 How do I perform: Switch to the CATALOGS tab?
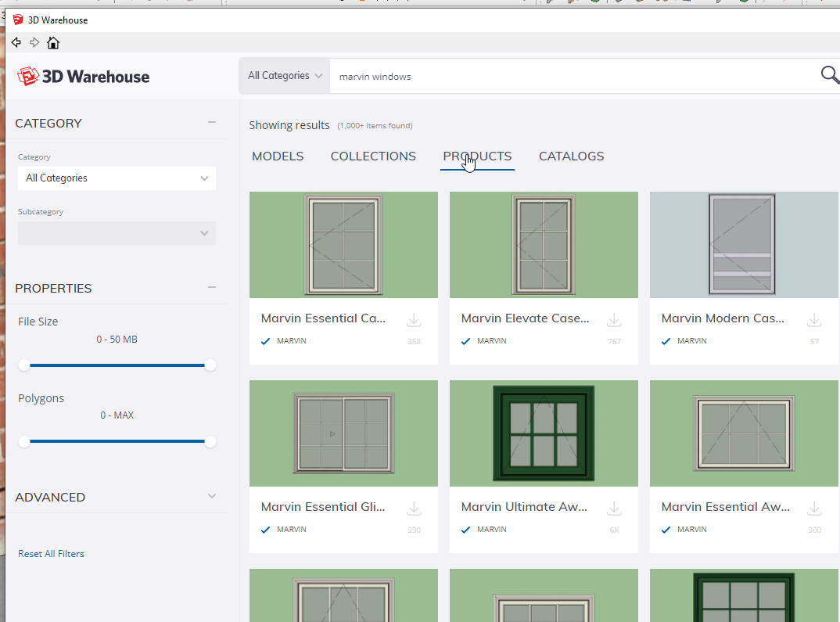(x=571, y=156)
